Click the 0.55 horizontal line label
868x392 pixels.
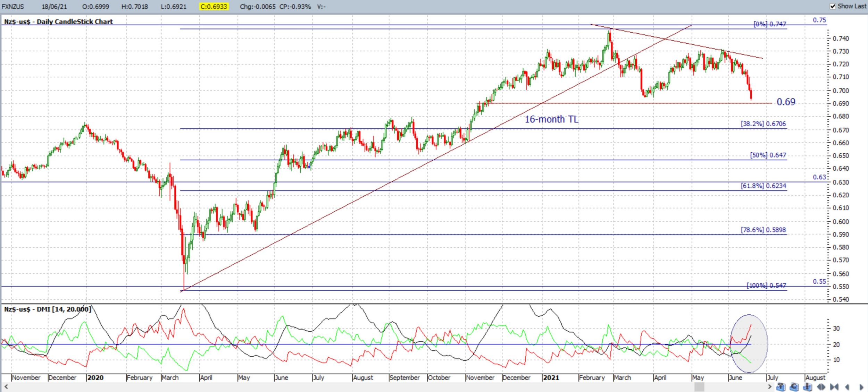[x=819, y=281]
